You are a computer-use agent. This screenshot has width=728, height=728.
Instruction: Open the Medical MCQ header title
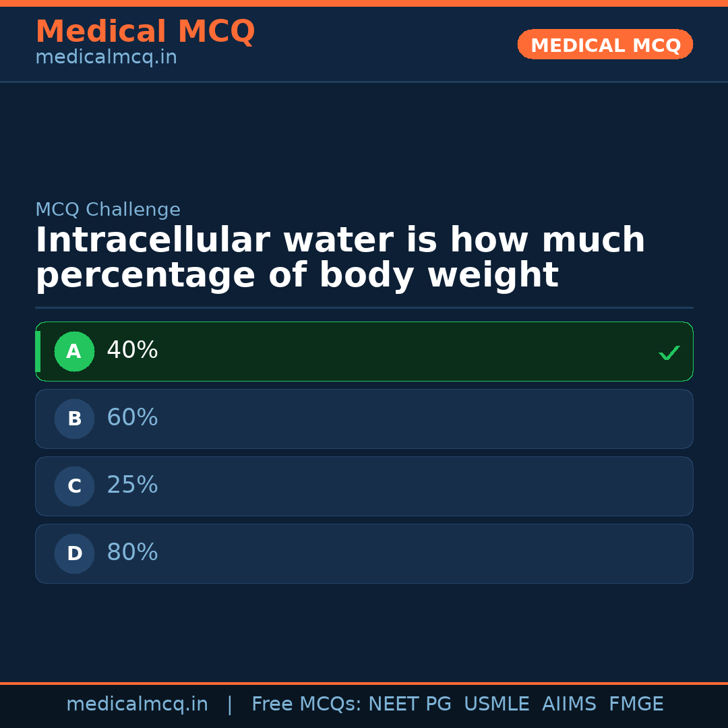145,32
